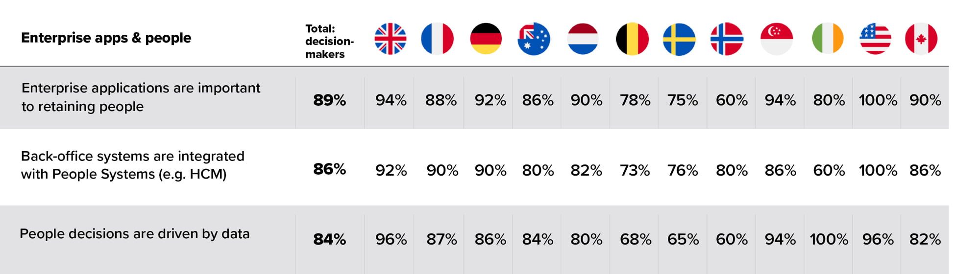The image size is (980, 274).
Task: Click the bold 89% total value
Action: coord(329,100)
